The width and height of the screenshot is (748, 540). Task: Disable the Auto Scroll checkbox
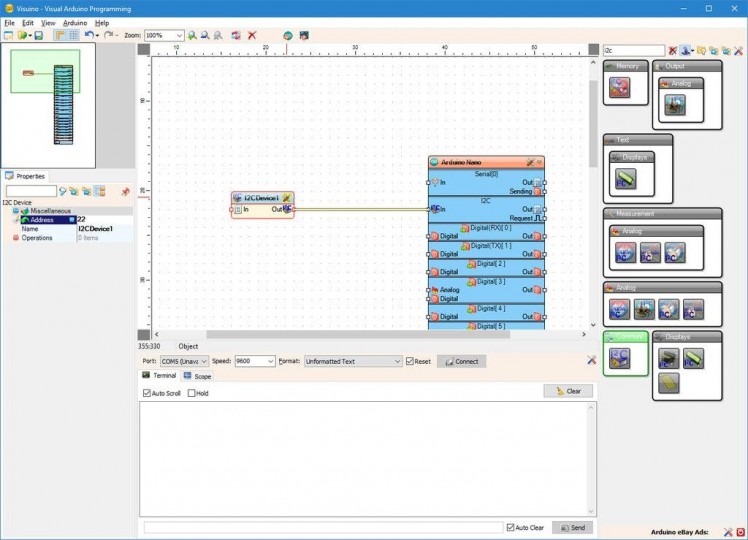148,393
